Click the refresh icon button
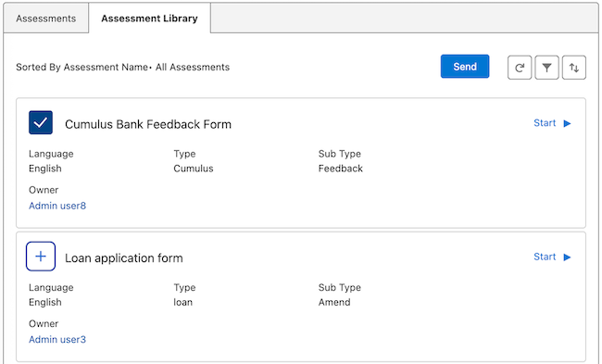602x364 pixels. click(x=520, y=68)
